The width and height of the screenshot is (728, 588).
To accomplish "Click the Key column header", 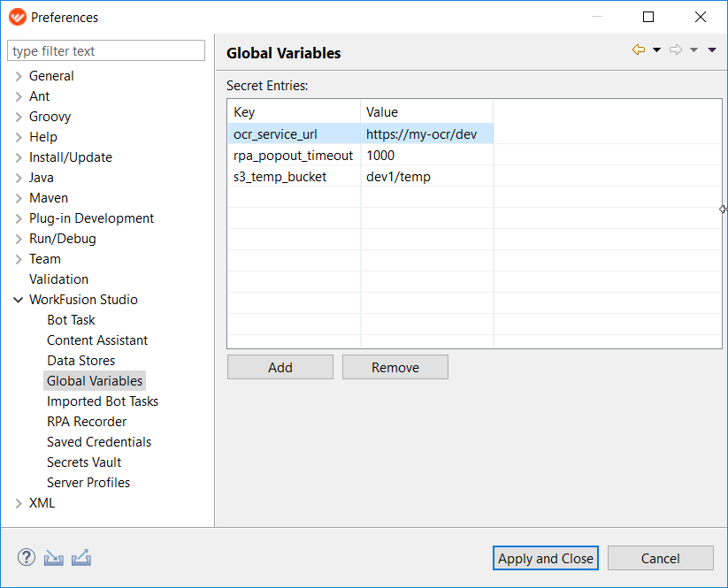I will click(x=294, y=111).
